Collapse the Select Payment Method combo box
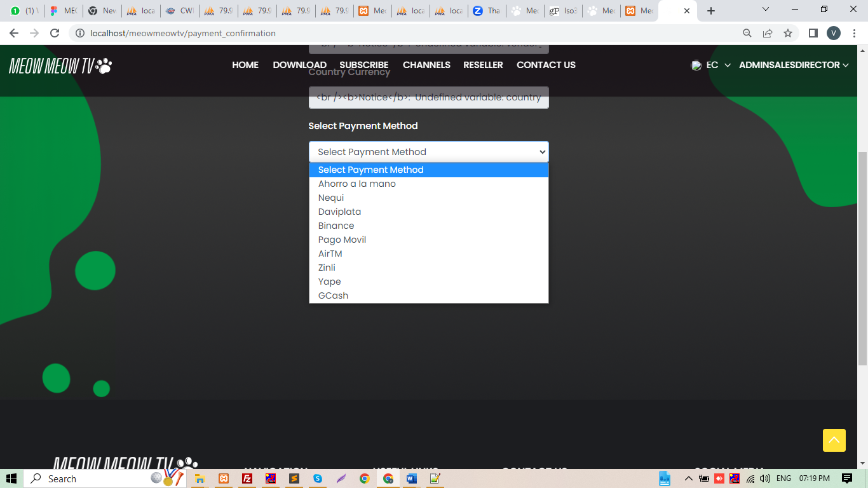868x488 pixels. 429,152
